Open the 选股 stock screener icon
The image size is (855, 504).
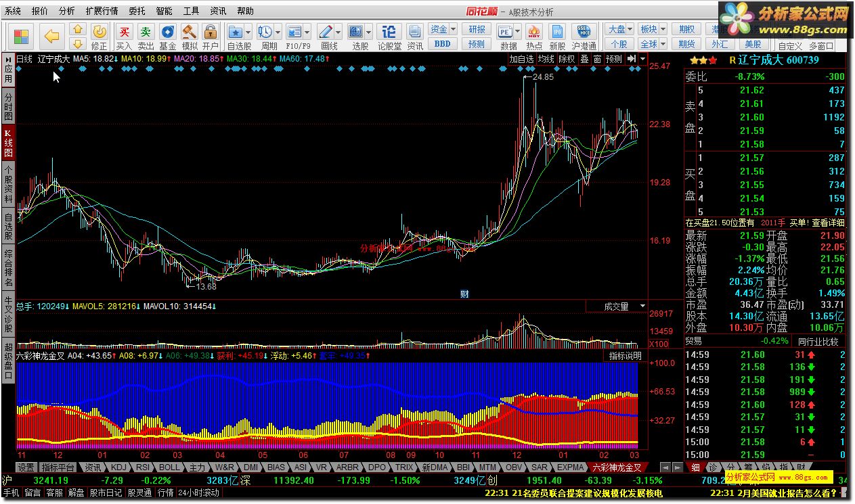tap(356, 32)
